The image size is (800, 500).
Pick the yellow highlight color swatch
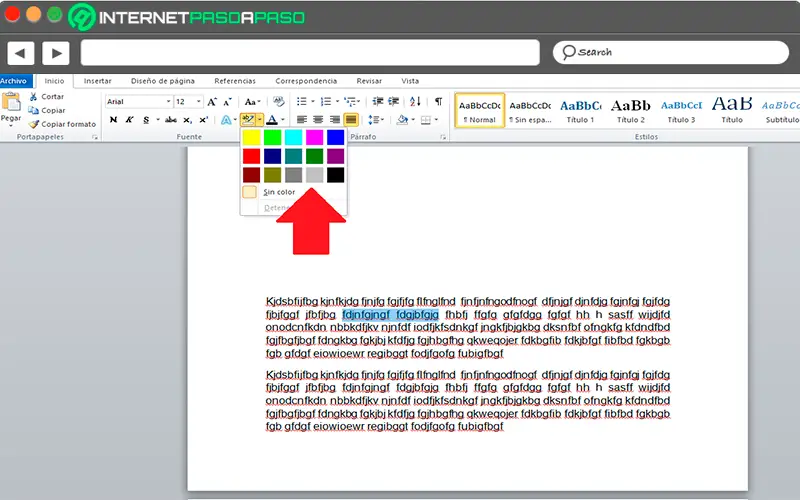[x=251, y=137]
